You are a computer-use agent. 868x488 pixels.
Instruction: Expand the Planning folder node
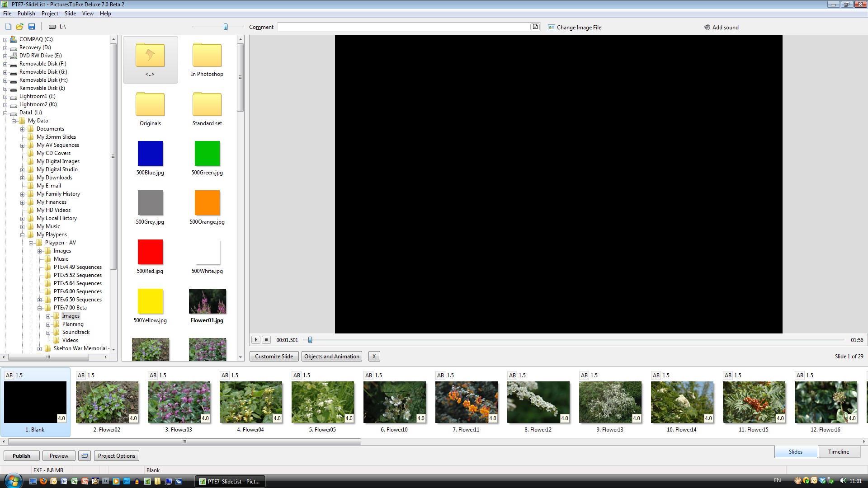pyautogui.click(x=48, y=324)
